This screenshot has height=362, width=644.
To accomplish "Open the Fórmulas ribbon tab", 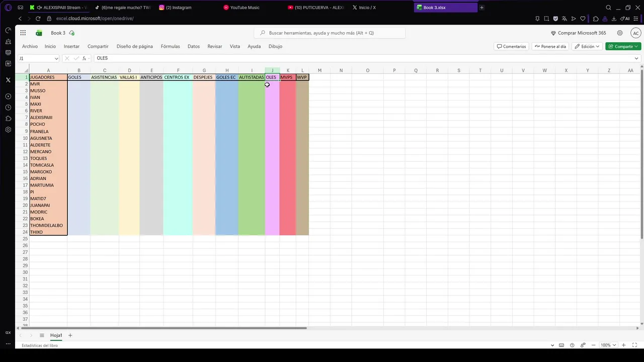I will pyautogui.click(x=170, y=46).
